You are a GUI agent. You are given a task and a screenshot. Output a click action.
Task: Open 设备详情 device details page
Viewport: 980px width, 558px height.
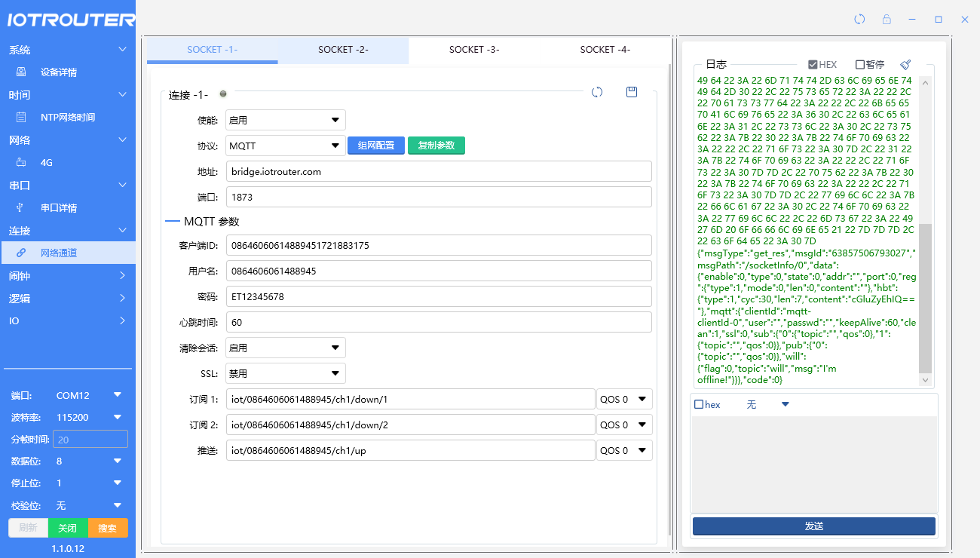click(59, 72)
